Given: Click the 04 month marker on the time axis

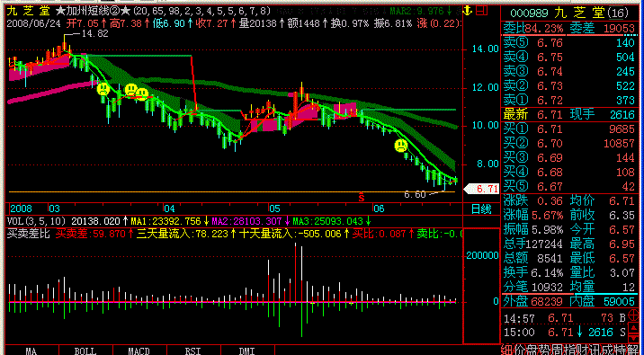Looking at the screenshot, I should (169, 209).
